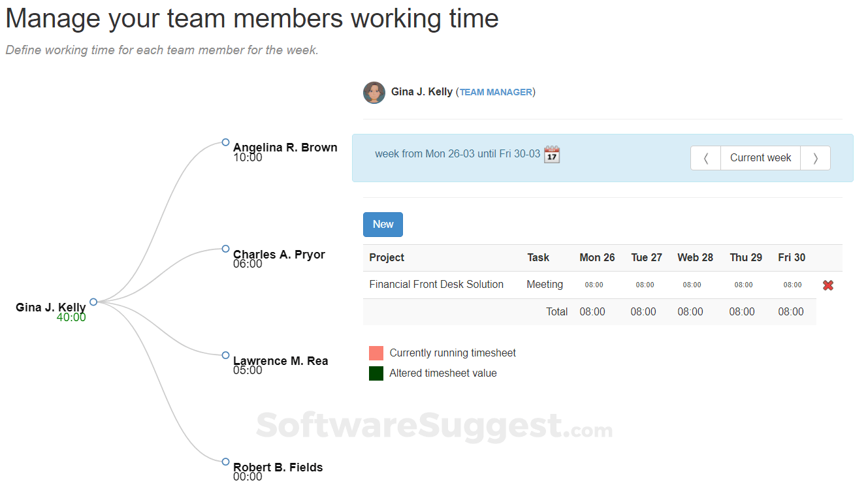Edit Monday 26 hours for Meeting task
The image size is (868, 489).
[594, 285]
